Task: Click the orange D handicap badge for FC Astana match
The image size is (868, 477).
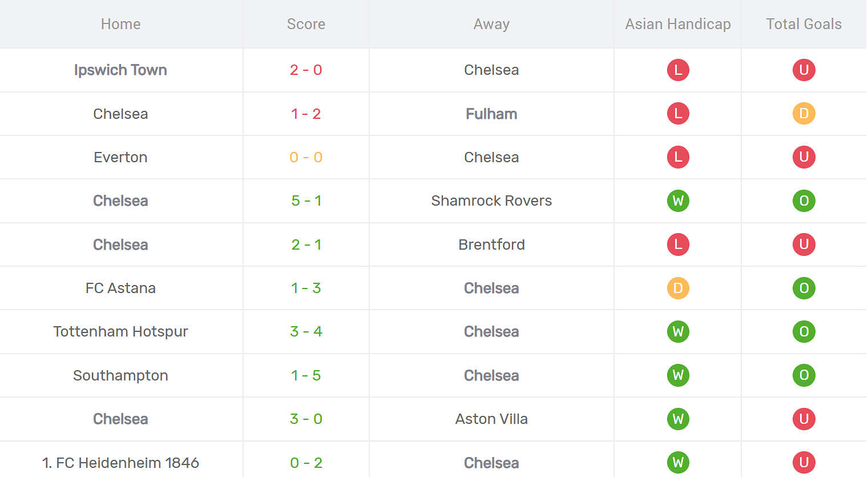Action: pyautogui.click(x=678, y=288)
